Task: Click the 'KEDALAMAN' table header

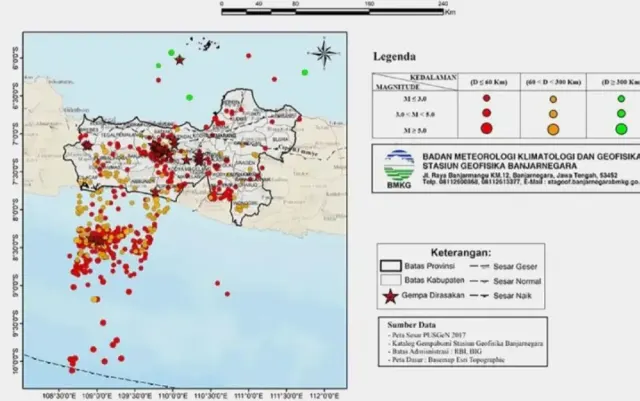Action: 433,78
